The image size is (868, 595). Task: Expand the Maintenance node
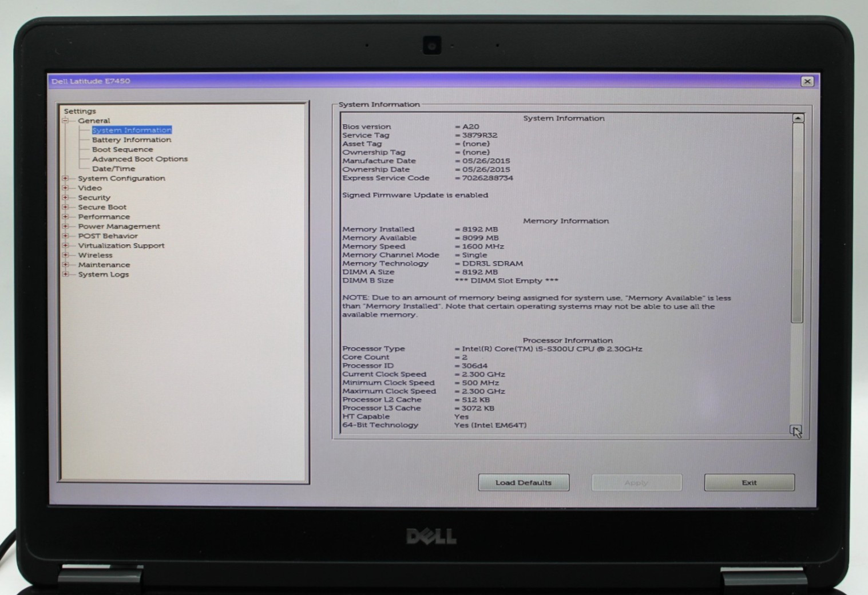click(x=65, y=265)
